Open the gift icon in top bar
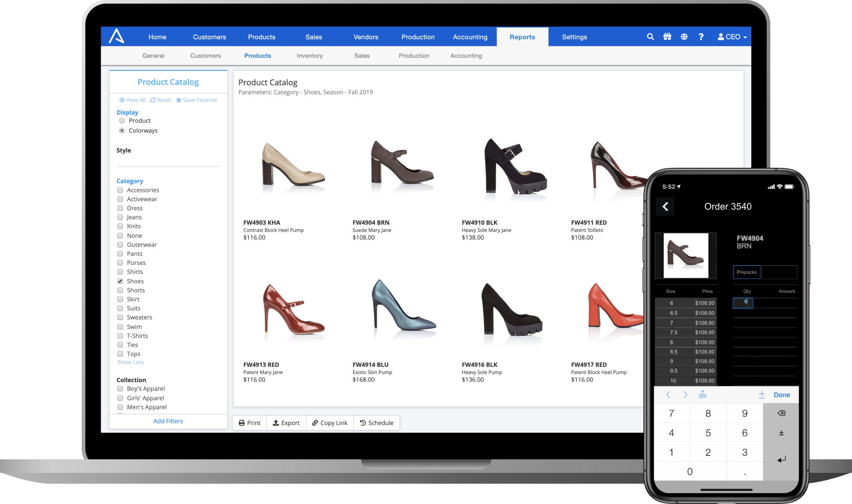 [x=667, y=37]
